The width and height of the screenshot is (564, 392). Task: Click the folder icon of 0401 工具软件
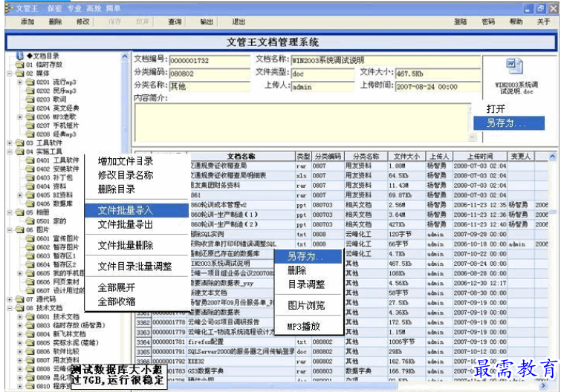30,160
